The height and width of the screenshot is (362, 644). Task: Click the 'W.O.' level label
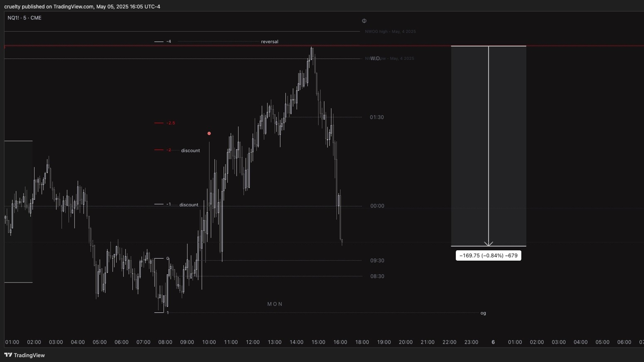click(375, 59)
